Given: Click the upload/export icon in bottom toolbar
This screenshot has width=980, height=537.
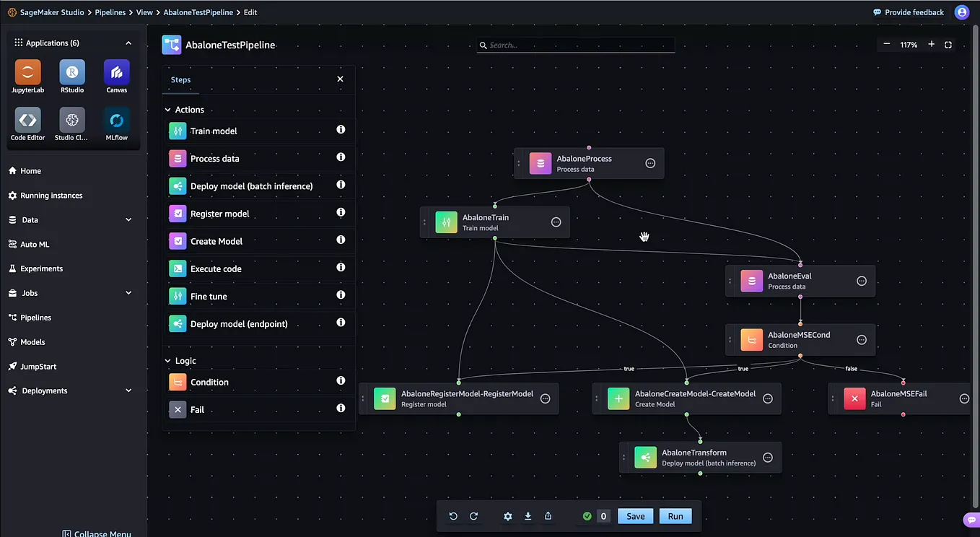Looking at the screenshot, I should [548, 516].
